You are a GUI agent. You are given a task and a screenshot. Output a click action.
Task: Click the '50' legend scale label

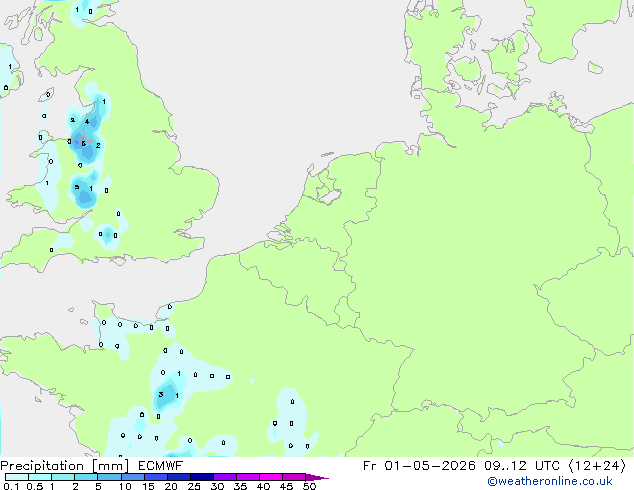pyautogui.click(x=309, y=486)
